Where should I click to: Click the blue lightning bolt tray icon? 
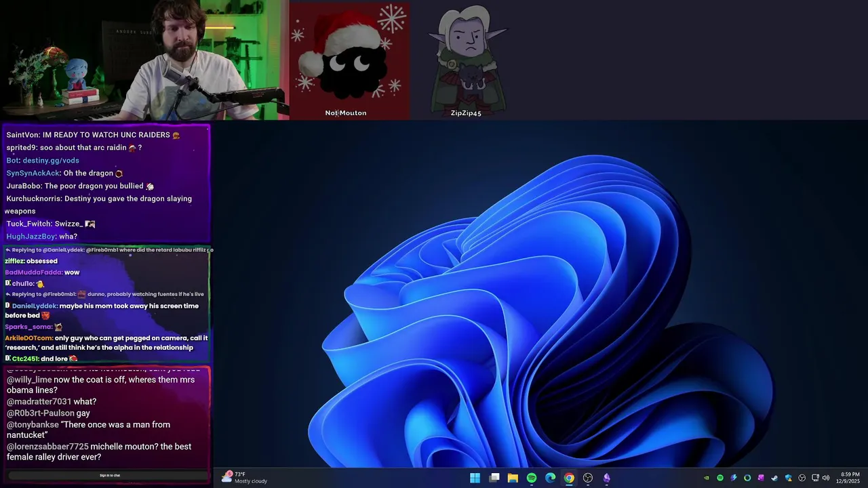[x=734, y=478]
